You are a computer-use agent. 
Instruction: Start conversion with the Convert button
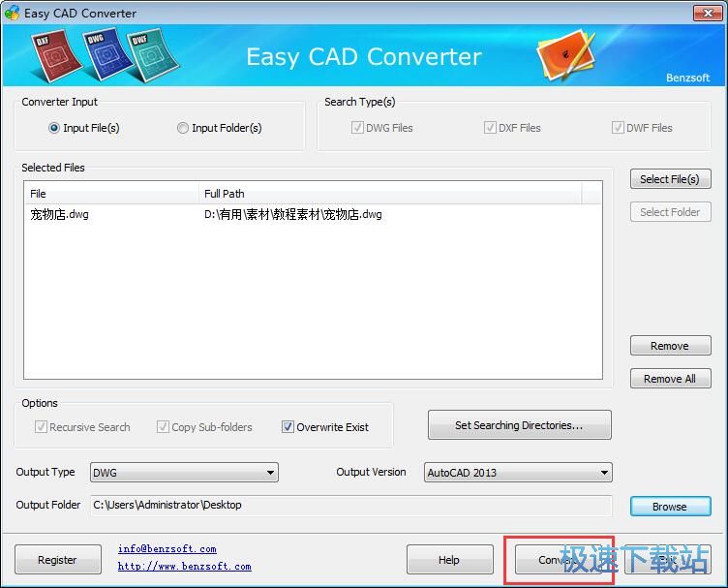(x=559, y=560)
